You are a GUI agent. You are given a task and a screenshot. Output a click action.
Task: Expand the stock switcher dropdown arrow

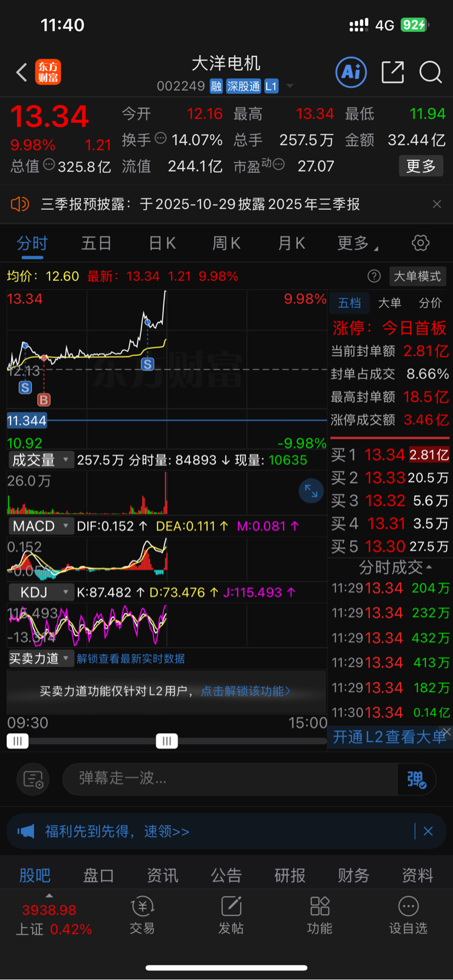pos(290,87)
